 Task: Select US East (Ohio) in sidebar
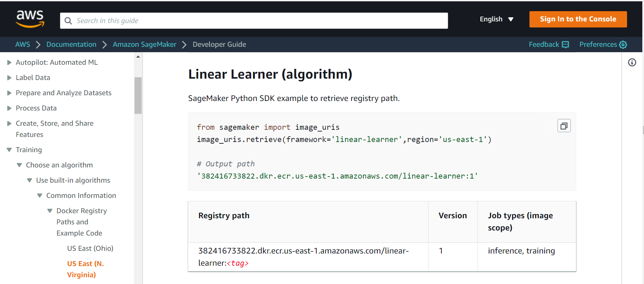pyautogui.click(x=90, y=248)
